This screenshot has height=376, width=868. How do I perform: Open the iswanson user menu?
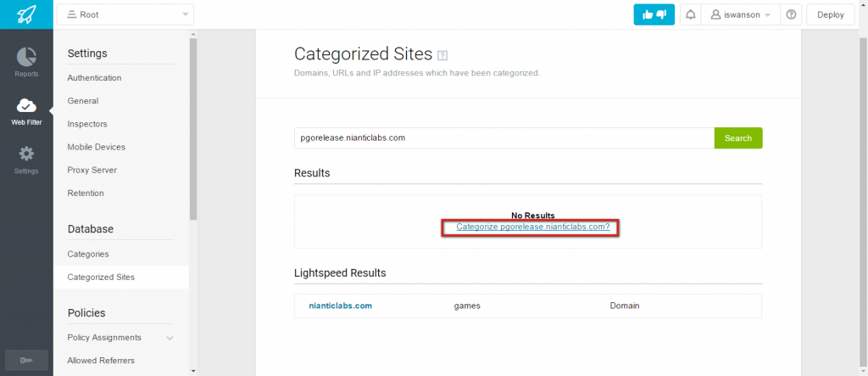(740, 15)
